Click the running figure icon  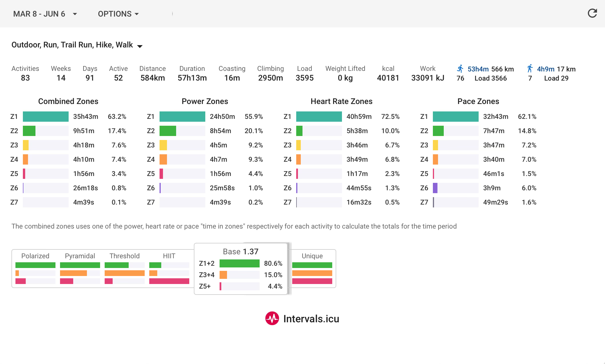coord(460,69)
